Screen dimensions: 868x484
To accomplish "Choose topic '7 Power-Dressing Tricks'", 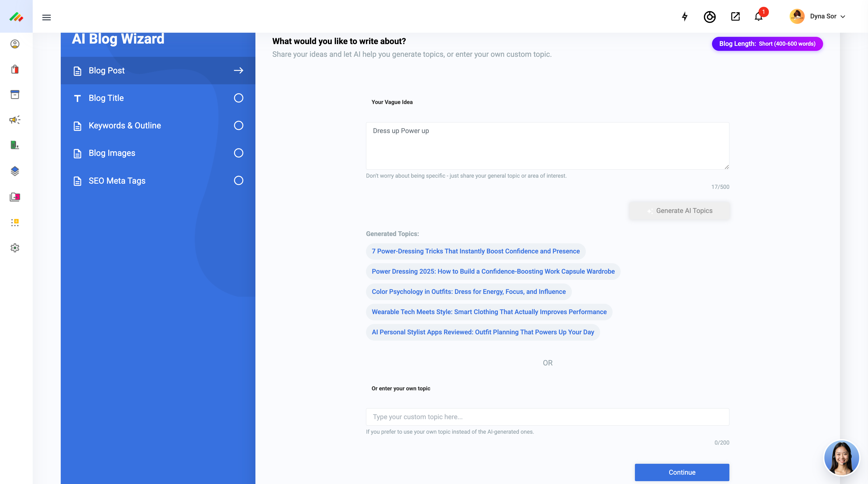I will 476,251.
